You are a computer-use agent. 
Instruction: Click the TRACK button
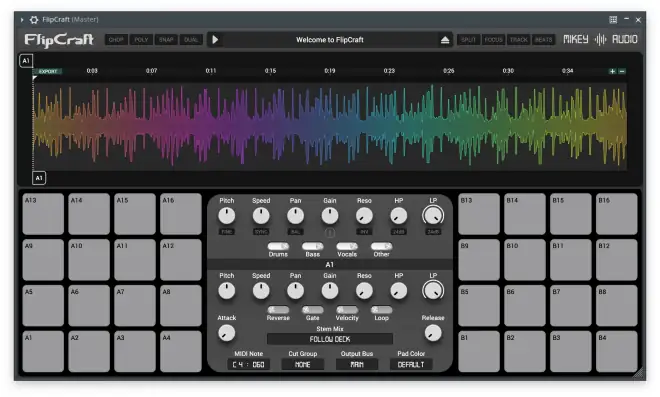[x=519, y=40]
